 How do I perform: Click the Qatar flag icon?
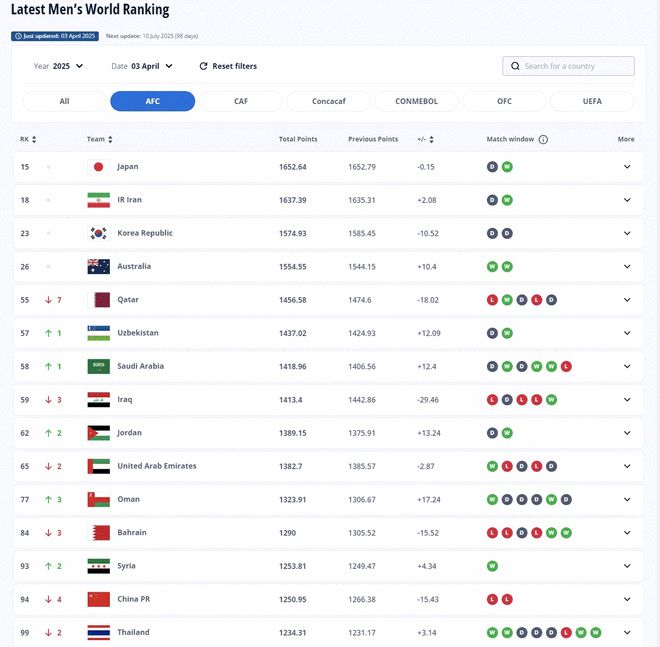[98, 300]
